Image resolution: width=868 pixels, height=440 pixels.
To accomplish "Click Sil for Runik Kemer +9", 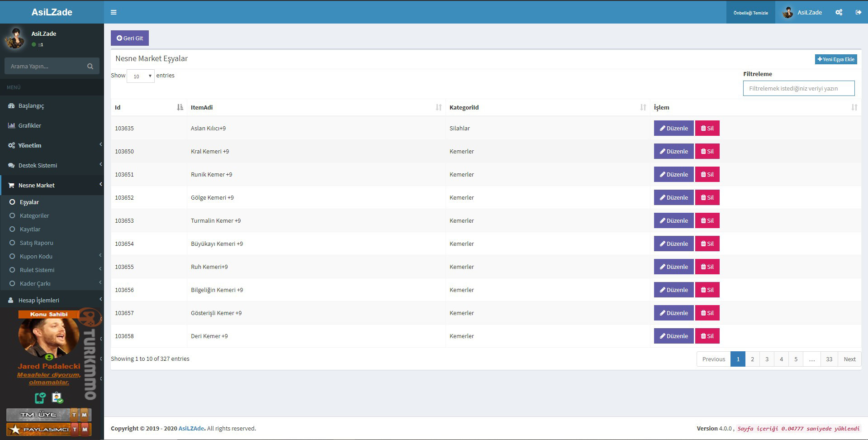I will pos(707,174).
